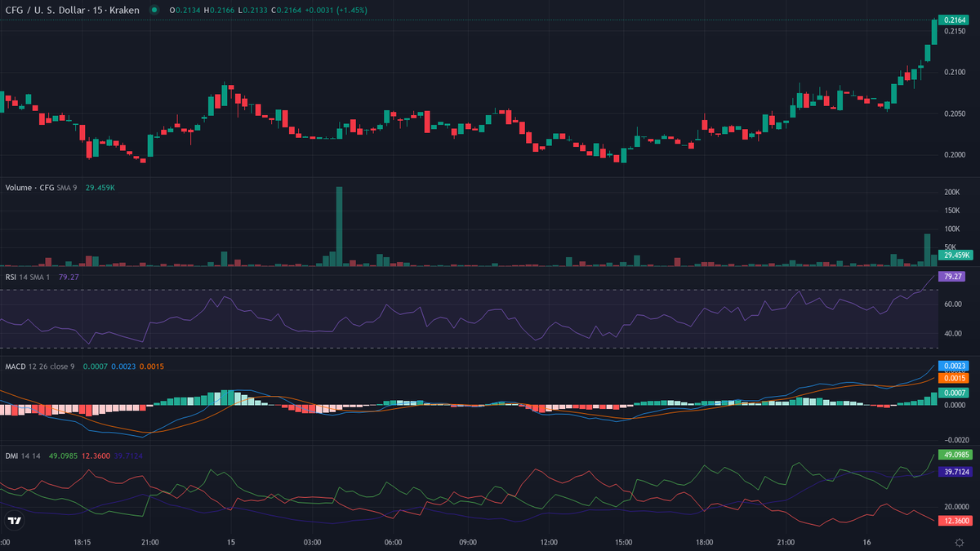This screenshot has width=980, height=551.
Task: Click the 18:15 time axis label
Action: point(82,542)
